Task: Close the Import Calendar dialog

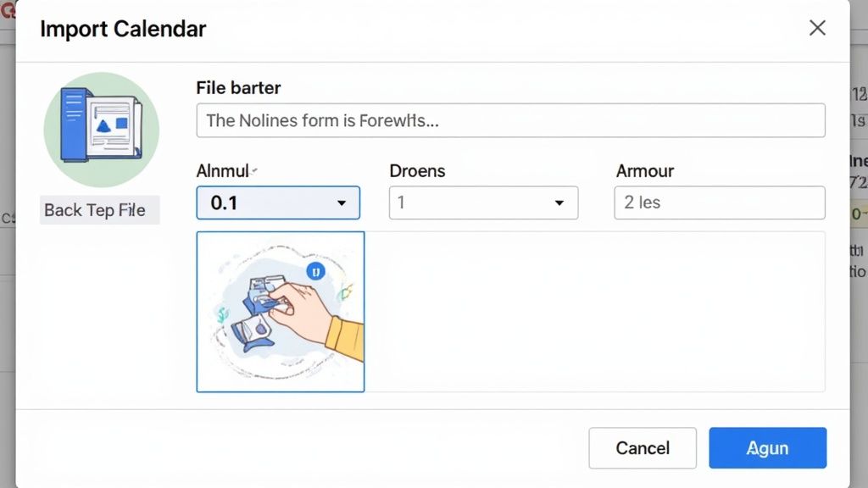Action: [817, 28]
